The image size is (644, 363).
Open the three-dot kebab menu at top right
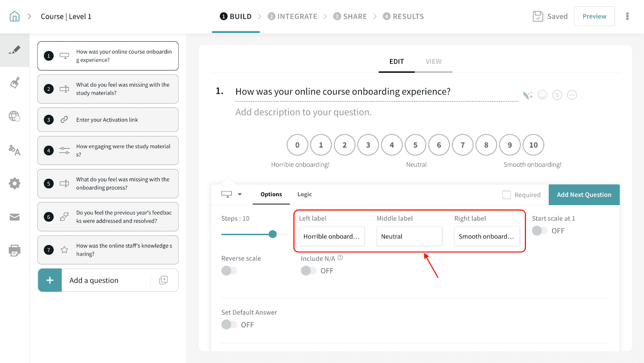tap(627, 16)
